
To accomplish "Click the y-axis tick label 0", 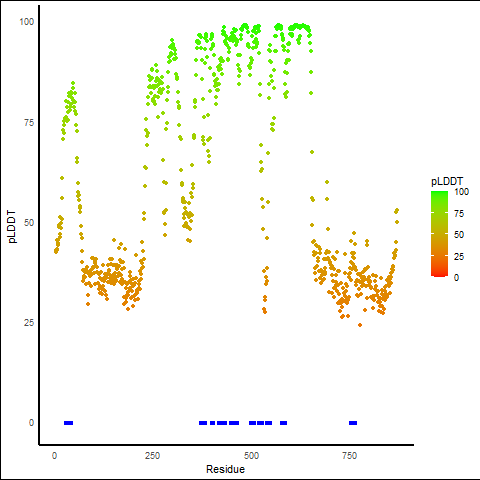I will click(32, 423).
